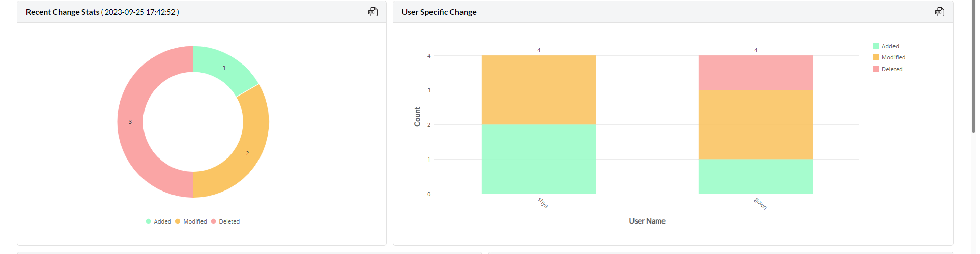Click the page's vertical scrollbar thumb

coord(973,66)
